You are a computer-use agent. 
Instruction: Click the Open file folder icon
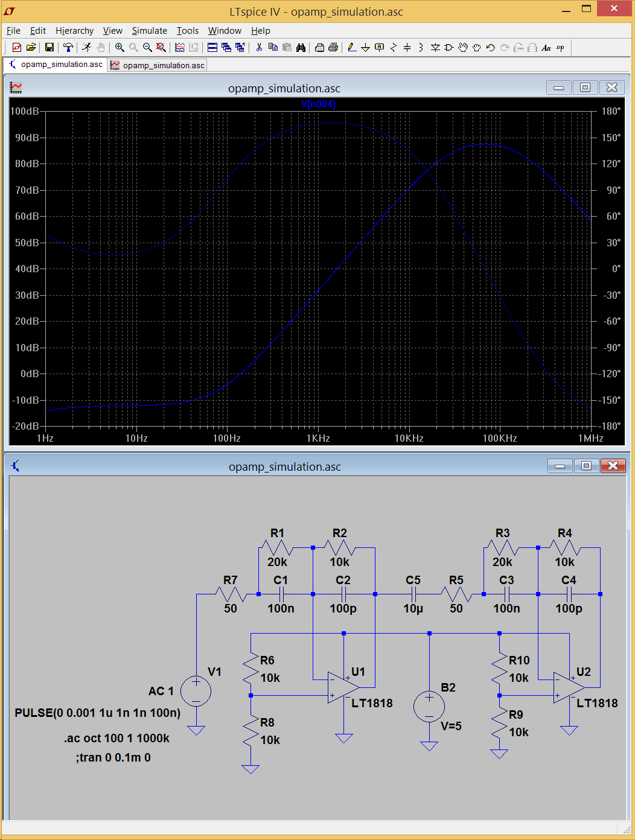tap(31, 48)
